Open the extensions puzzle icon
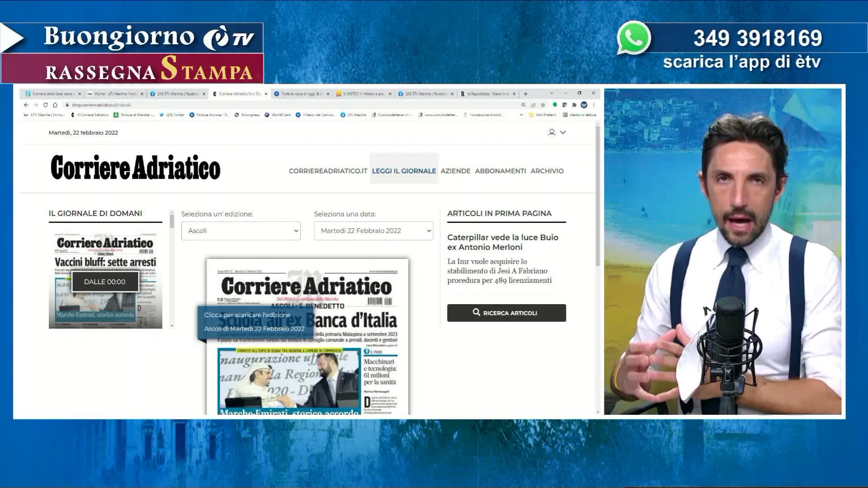Screen dimensions: 868x488 pyautogui.click(x=574, y=105)
